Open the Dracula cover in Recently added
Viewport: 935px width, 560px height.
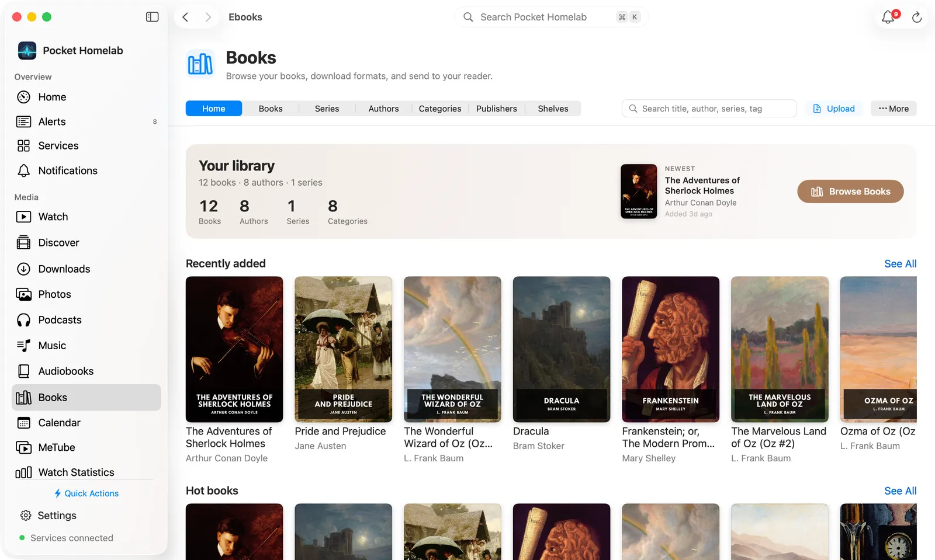[x=562, y=349]
